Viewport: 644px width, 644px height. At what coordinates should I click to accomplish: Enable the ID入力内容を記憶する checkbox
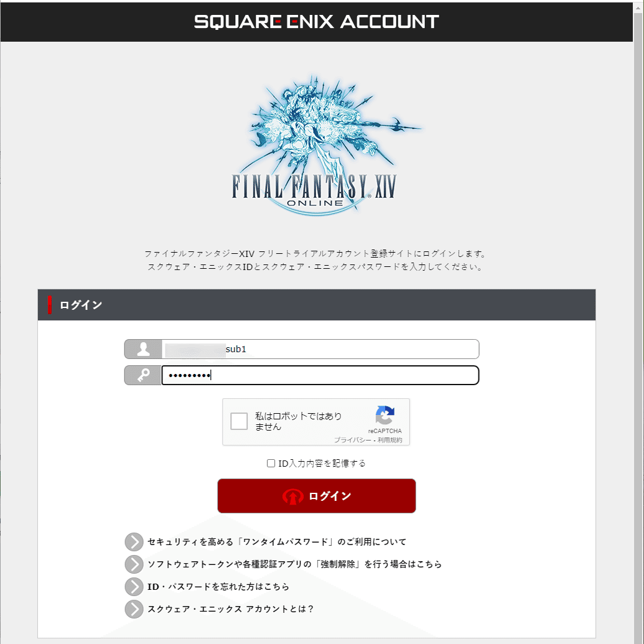[271, 464]
